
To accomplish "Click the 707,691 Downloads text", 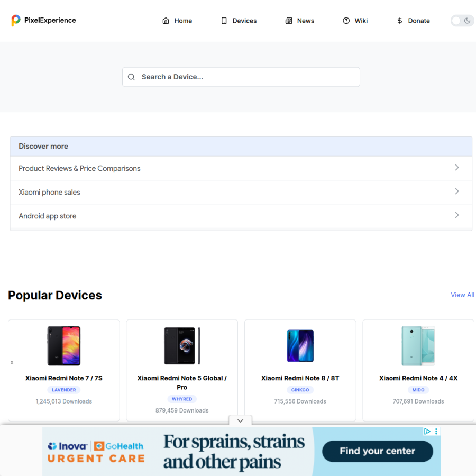I will [x=418, y=401].
